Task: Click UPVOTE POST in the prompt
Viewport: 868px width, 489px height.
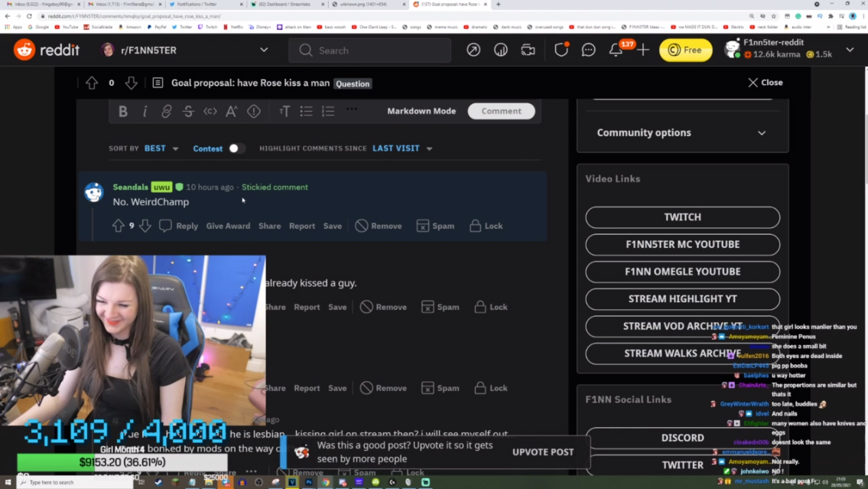Action: [543, 452]
